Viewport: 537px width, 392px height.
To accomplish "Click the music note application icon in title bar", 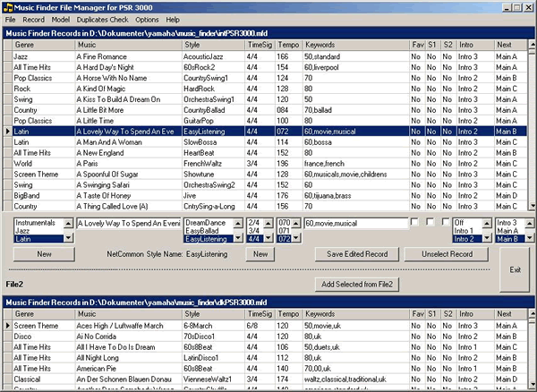I will click(7, 7).
